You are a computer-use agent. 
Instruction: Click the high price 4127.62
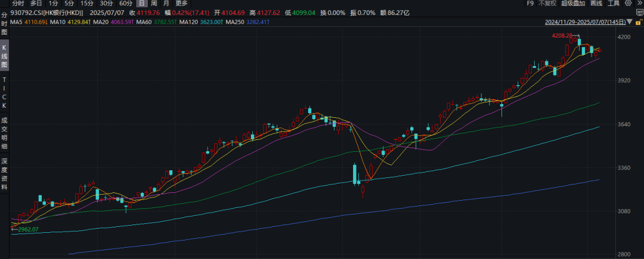(x=268, y=13)
